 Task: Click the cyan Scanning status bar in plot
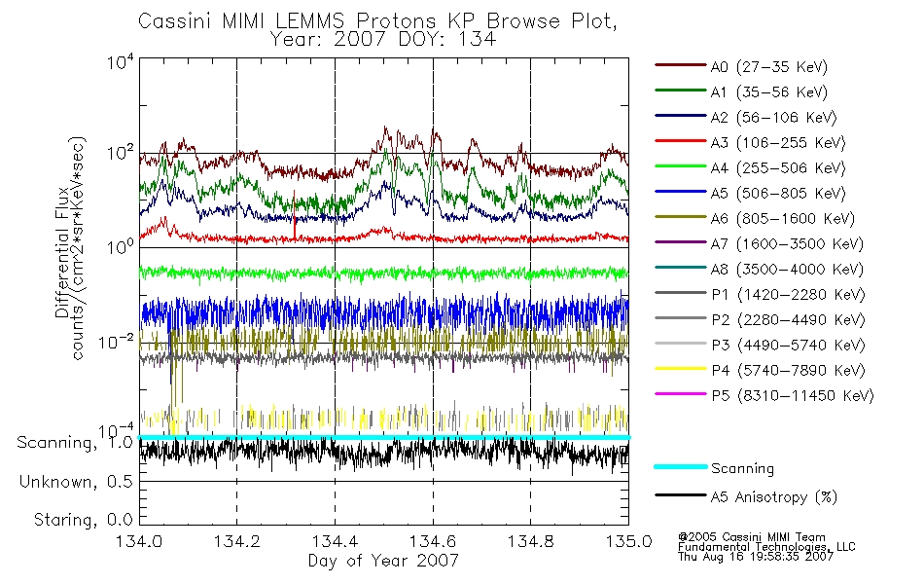click(384, 437)
